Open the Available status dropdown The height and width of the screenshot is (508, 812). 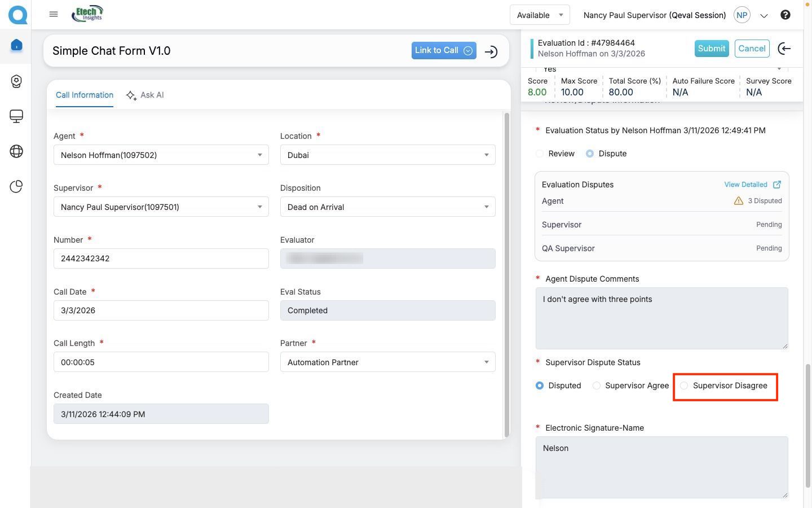[x=539, y=15]
